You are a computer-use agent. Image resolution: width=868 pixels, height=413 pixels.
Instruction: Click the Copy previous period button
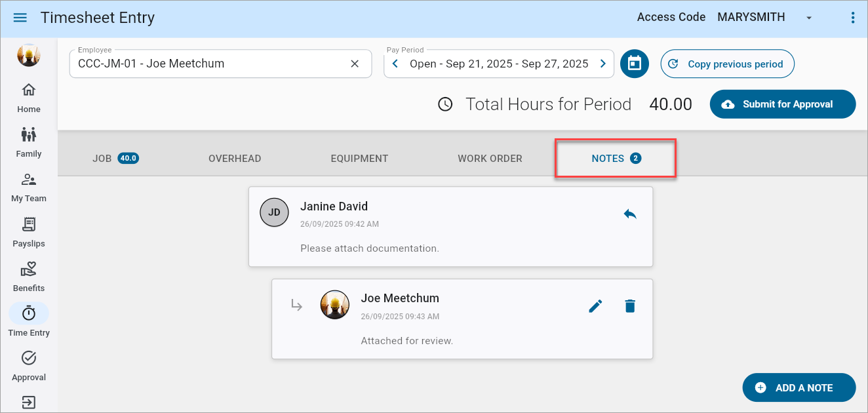pyautogui.click(x=727, y=64)
